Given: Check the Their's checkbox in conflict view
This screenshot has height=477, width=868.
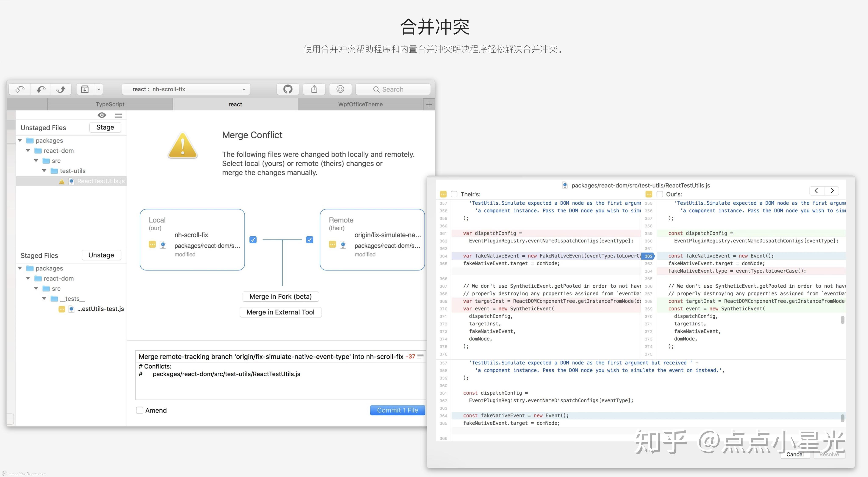Looking at the screenshot, I should [x=454, y=194].
